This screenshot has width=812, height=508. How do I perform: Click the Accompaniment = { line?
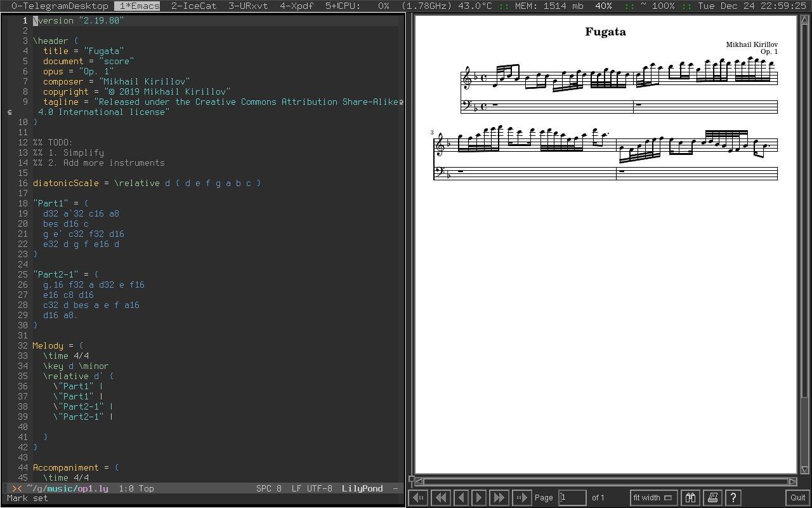pos(76,467)
